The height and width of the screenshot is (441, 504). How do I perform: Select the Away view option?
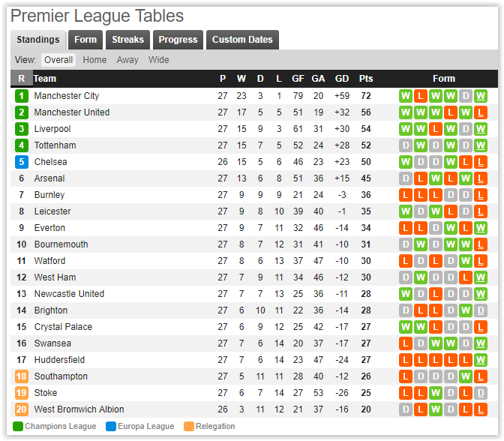[x=127, y=60]
